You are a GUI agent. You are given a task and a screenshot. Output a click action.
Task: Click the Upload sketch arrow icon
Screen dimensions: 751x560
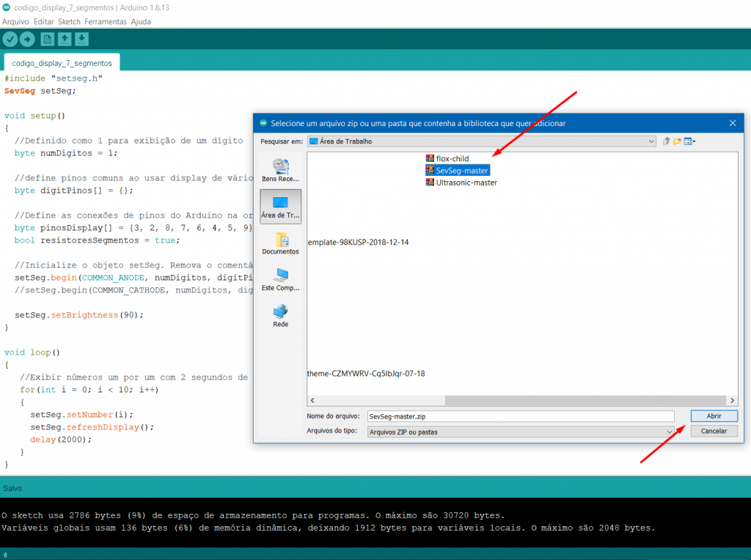click(x=27, y=39)
